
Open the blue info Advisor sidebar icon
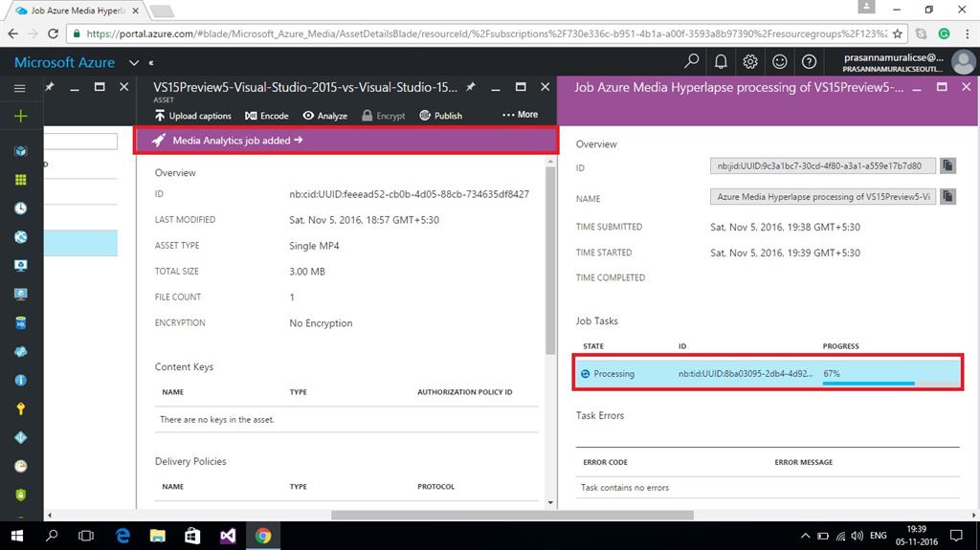click(21, 380)
